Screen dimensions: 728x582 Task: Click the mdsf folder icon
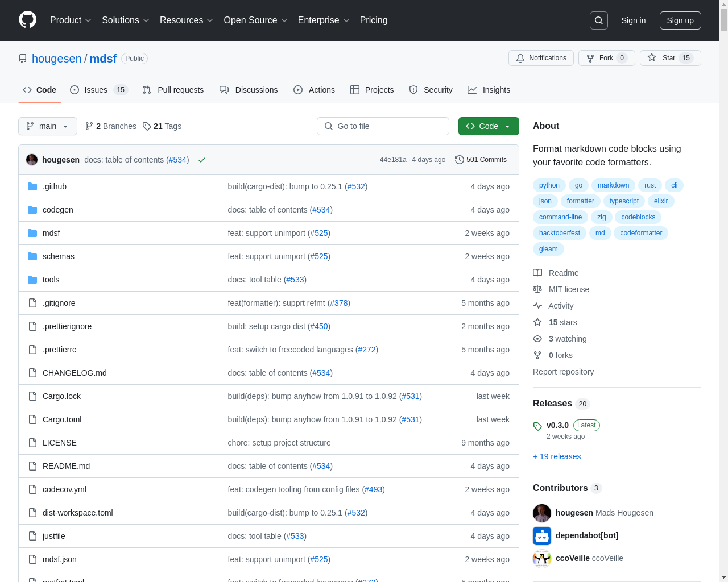pyautogui.click(x=32, y=233)
